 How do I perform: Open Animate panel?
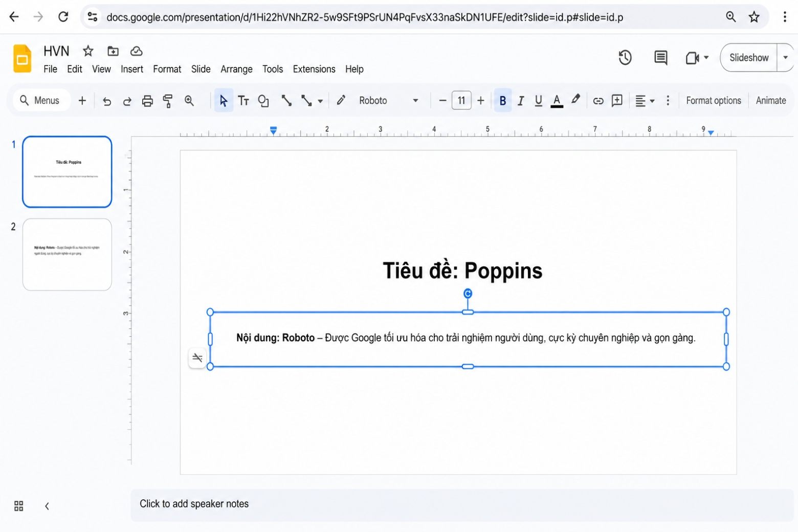771,101
